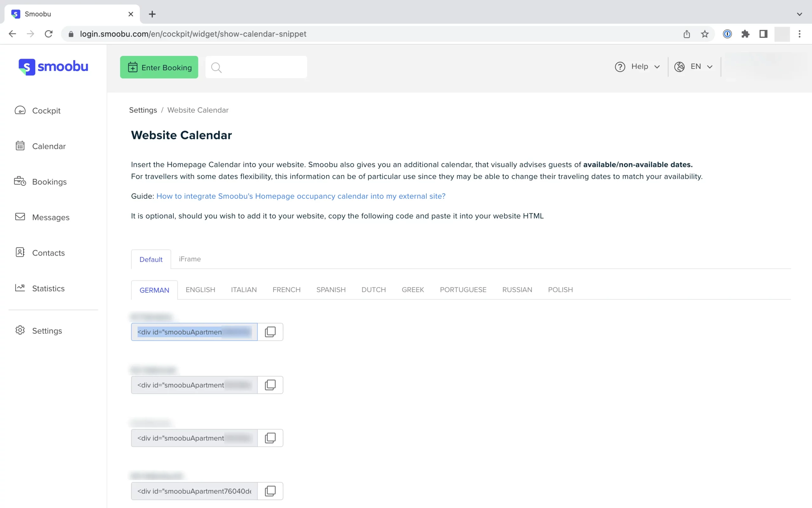Bookmark this page with star icon
The height and width of the screenshot is (508, 812).
(704, 34)
